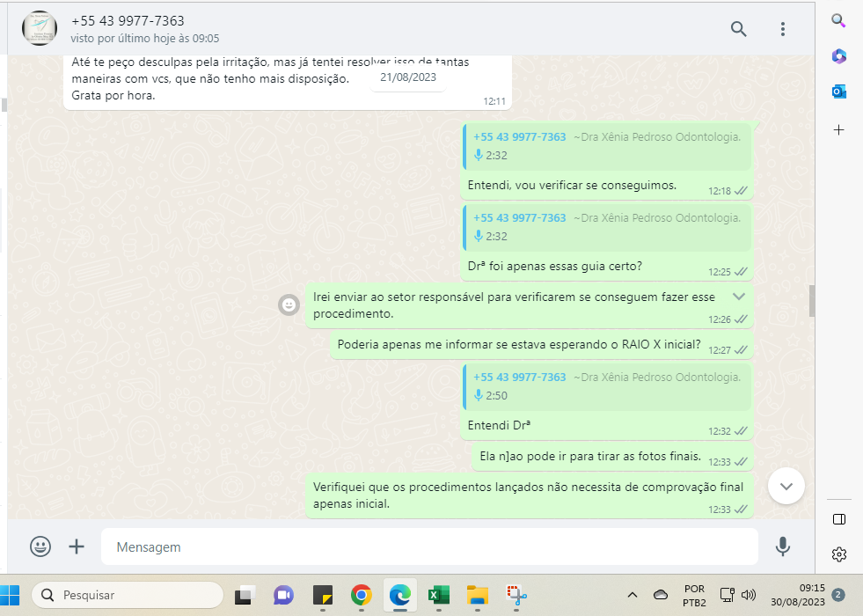Open message options chevron on 12:26 message
Screen dimensions: 863x616
click(739, 297)
